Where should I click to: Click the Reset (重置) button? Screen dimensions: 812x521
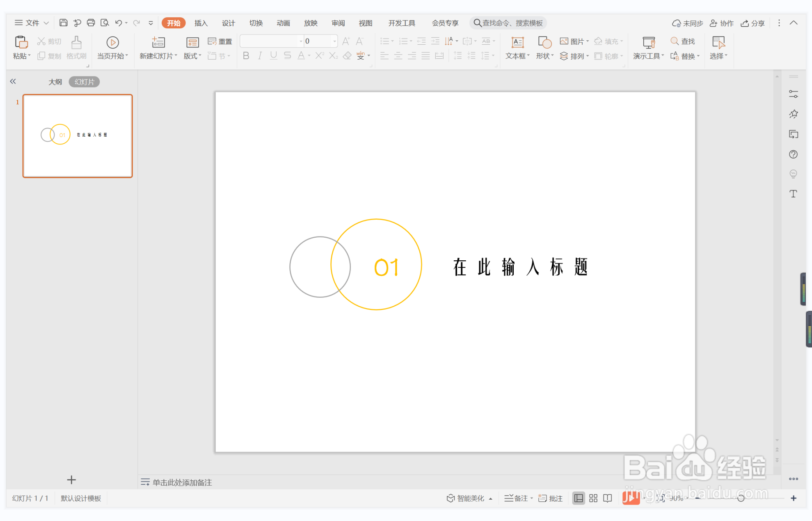pyautogui.click(x=220, y=41)
